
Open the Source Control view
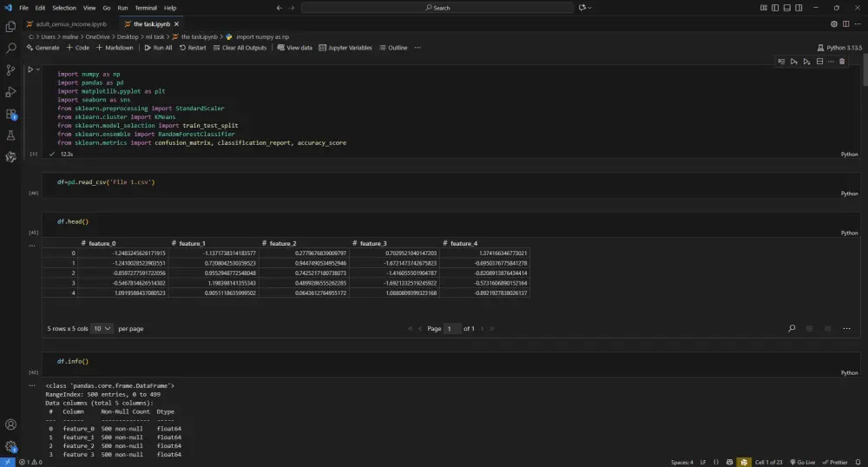10,70
